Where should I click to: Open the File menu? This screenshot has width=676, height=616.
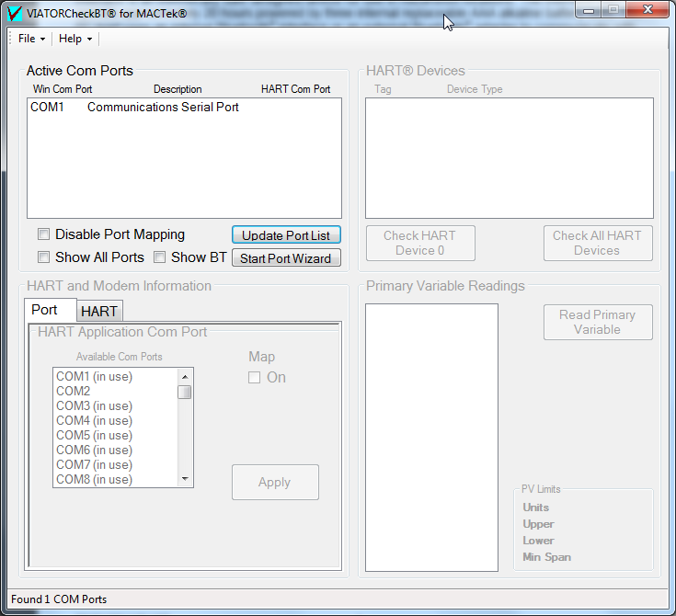coord(31,39)
